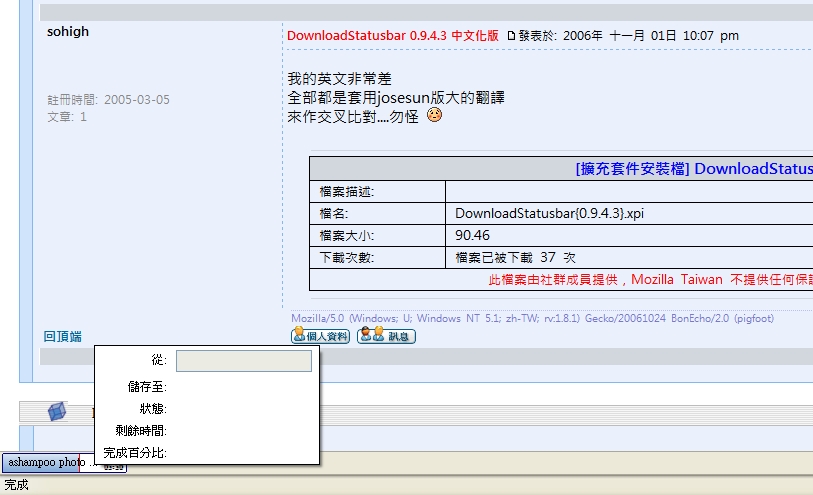Viewport: 813px width, 495px height.
Task: Click the red DownloadStatusbar 0.9.4.3 中文化版 title
Action: (392, 35)
